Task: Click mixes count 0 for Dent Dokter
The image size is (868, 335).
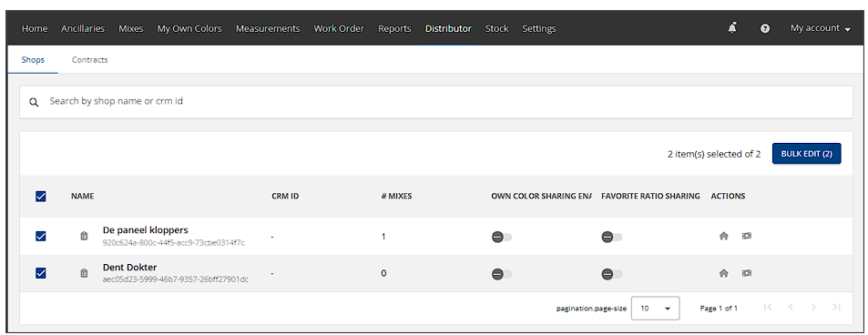Action: (x=383, y=273)
